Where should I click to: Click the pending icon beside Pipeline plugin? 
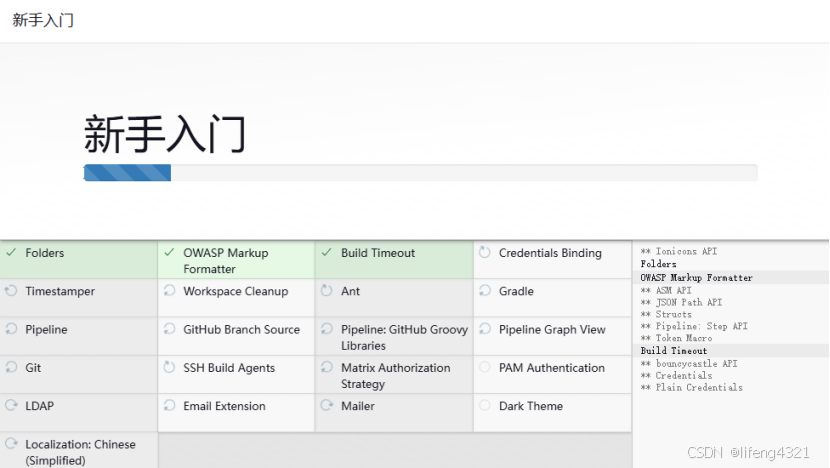[x=11, y=329]
